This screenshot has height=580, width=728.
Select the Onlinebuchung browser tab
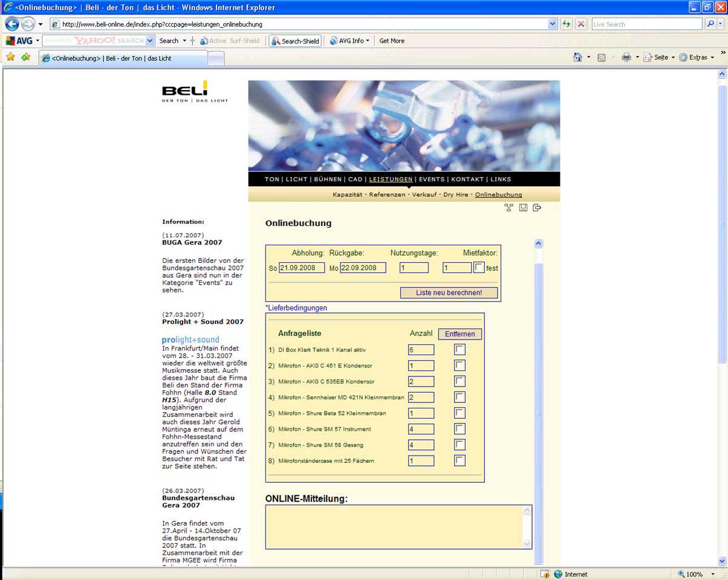point(123,59)
